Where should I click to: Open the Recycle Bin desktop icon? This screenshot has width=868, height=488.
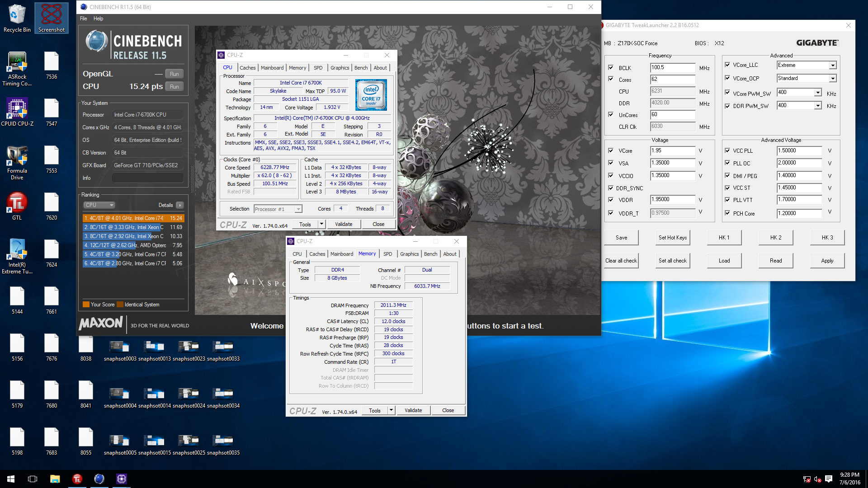17,18
